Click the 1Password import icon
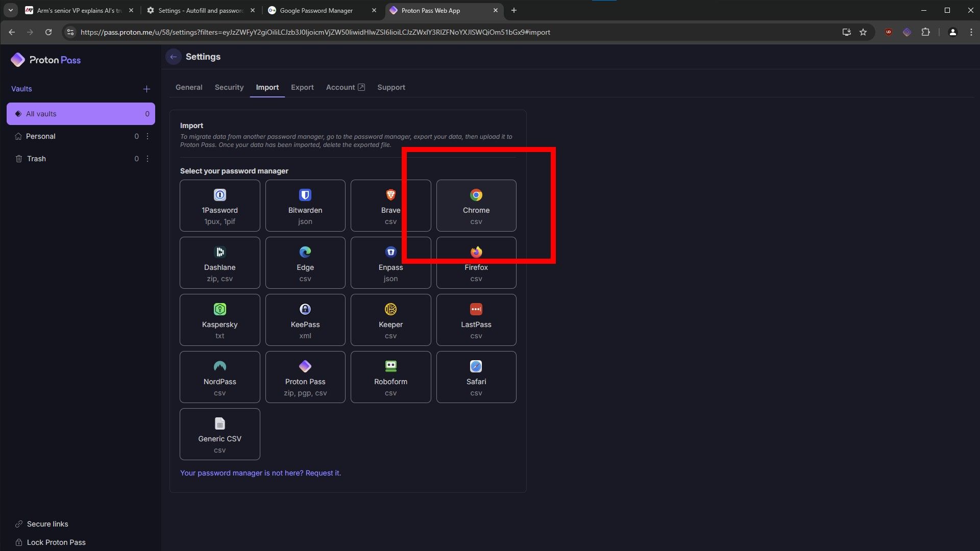The height and width of the screenshot is (551, 980). click(x=219, y=194)
